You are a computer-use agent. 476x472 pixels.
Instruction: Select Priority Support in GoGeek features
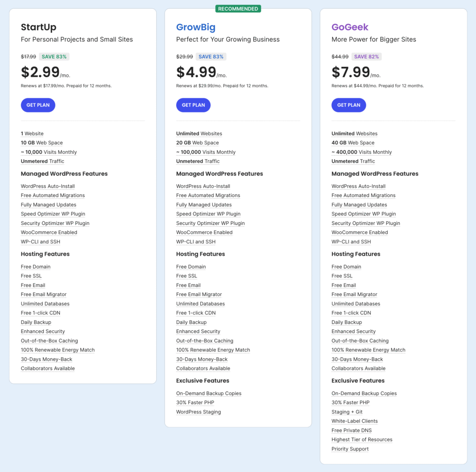350,449
